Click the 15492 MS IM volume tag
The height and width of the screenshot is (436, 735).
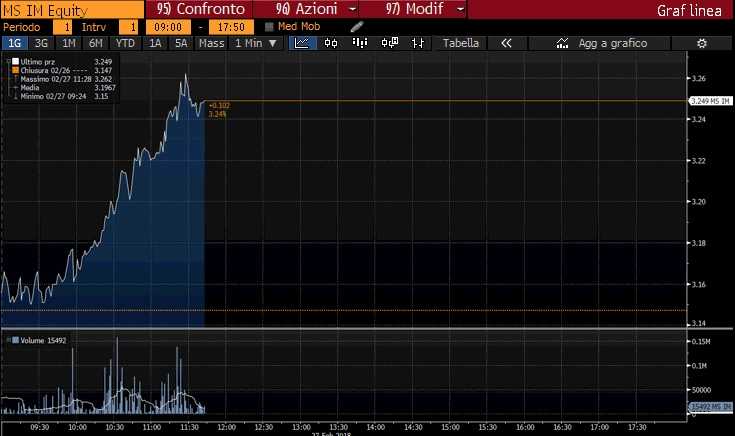pos(711,406)
